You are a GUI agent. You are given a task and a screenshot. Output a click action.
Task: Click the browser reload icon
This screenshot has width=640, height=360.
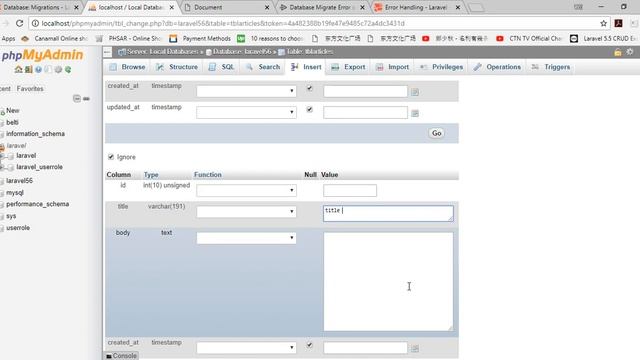[x=19, y=23]
